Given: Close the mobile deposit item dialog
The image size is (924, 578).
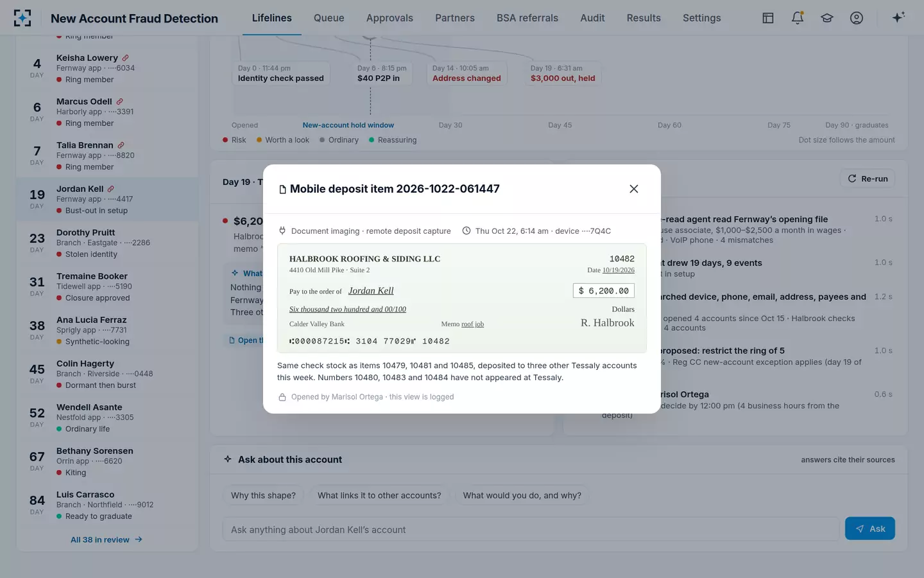Looking at the screenshot, I should pyautogui.click(x=634, y=189).
